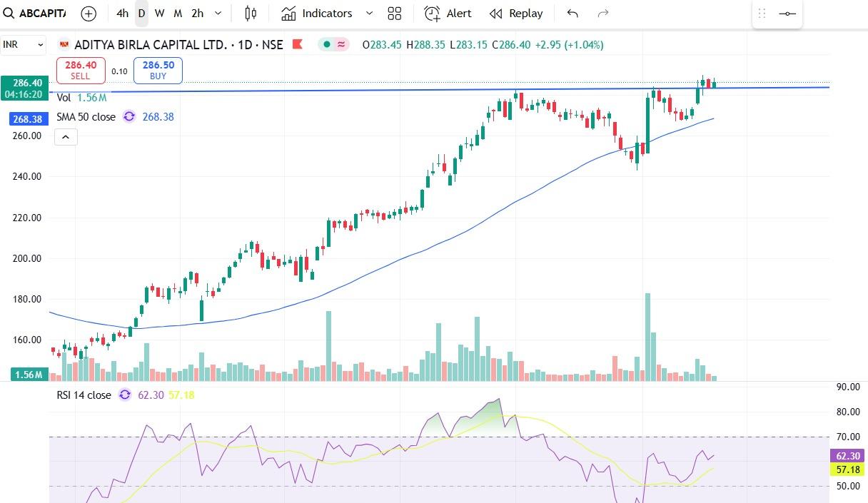Open indicator templates grid icon

394,13
